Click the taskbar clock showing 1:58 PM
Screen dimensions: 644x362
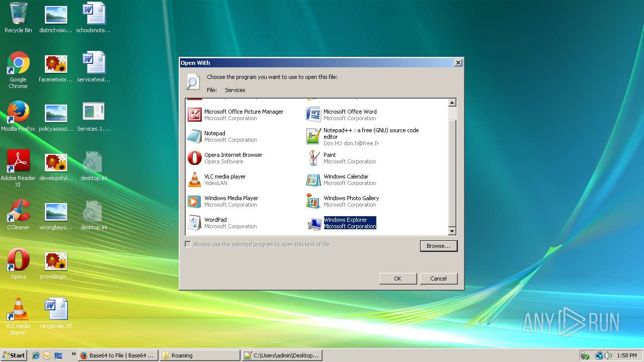[626, 355]
